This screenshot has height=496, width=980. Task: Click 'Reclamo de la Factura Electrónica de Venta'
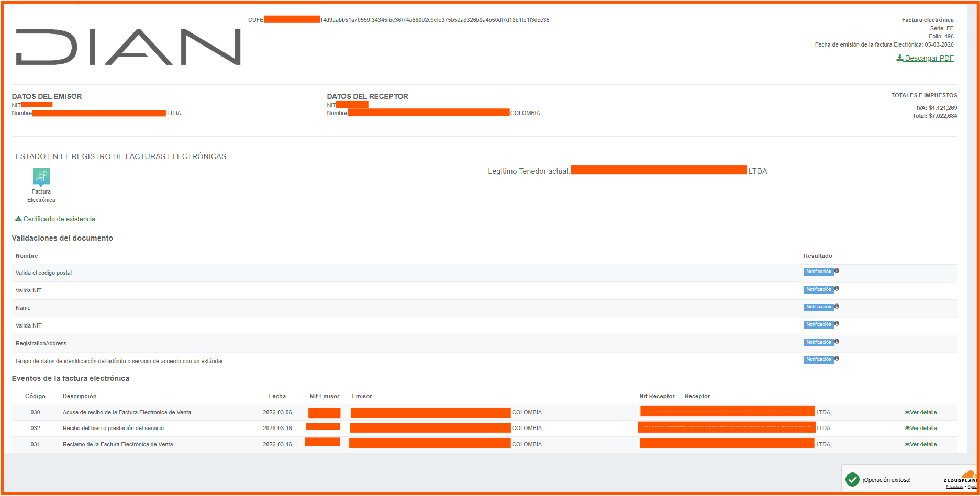pos(118,444)
